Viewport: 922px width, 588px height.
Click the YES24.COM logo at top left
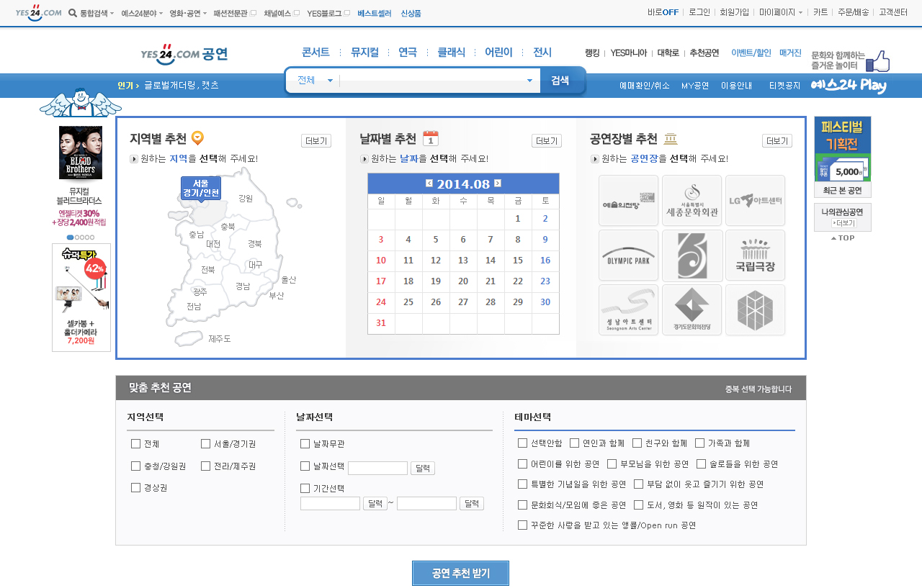[x=38, y=12]
